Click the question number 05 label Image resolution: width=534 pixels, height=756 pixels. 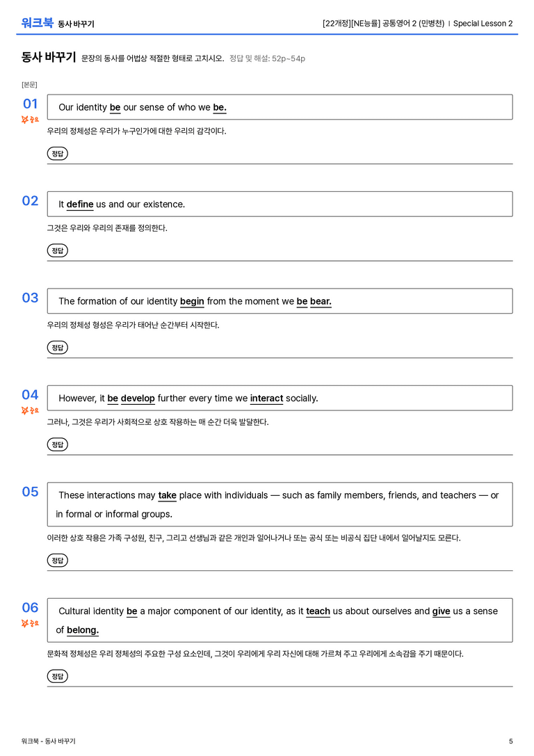[30, 491]
